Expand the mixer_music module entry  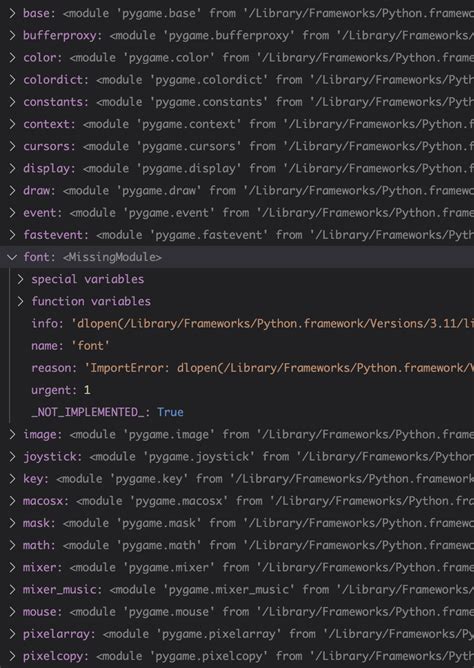(12, 589)
